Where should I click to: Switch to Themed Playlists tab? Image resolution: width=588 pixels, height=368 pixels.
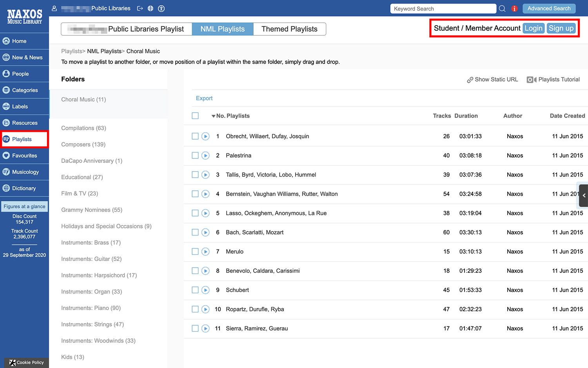pos(289,29)
